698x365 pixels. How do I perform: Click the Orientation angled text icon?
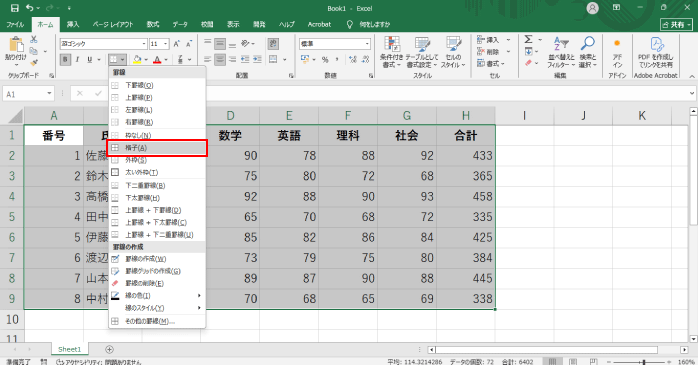pos(246,44)
